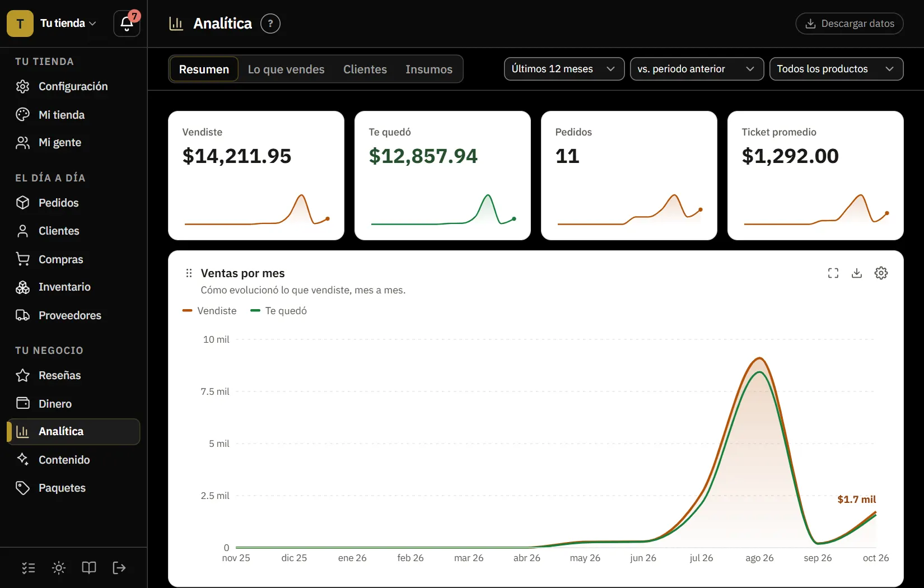Download the Ventas por mes chart

[x=857, y=273]
